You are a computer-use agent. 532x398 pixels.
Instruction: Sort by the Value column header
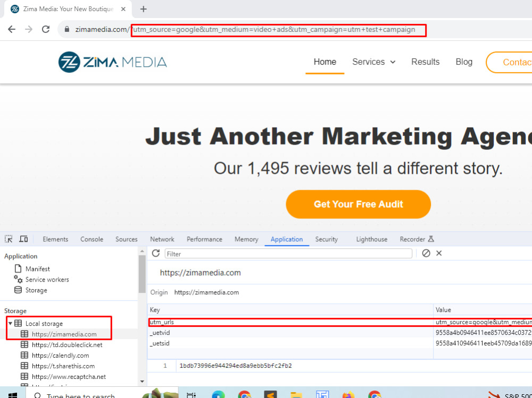483,310
